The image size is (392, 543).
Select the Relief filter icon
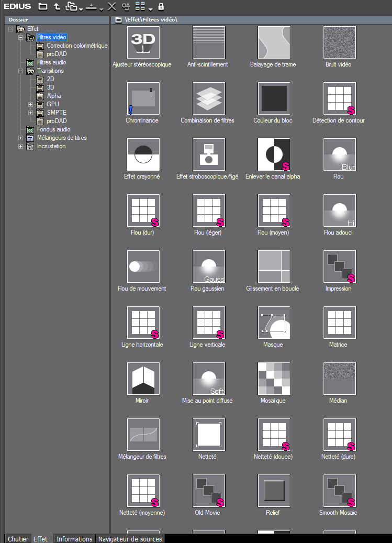pos(274,491)
